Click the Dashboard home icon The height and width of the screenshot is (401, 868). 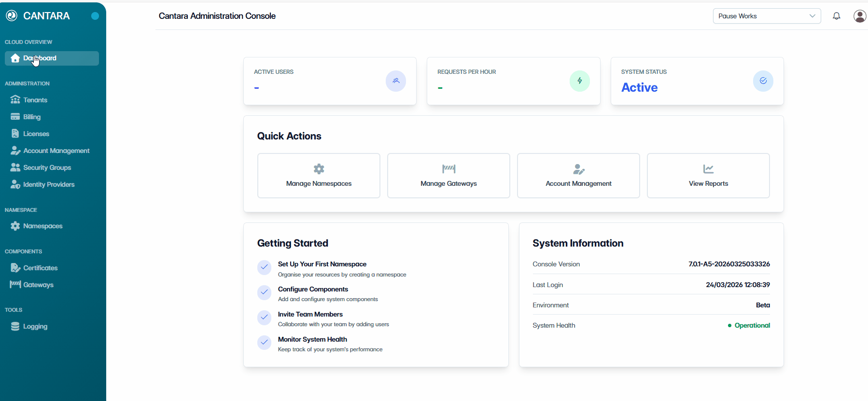(x=15, y=58)
